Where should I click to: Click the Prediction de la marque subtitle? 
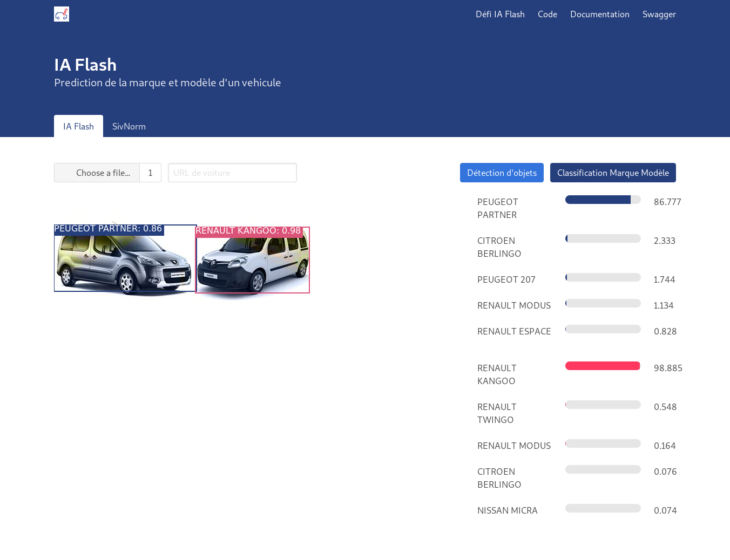pyautogui.click(x=167, y=83)
